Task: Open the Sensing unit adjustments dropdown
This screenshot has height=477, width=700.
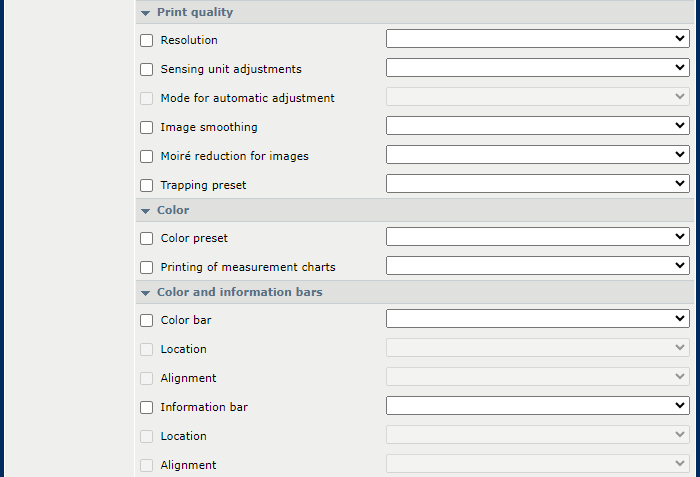Action: pos(538,68)
